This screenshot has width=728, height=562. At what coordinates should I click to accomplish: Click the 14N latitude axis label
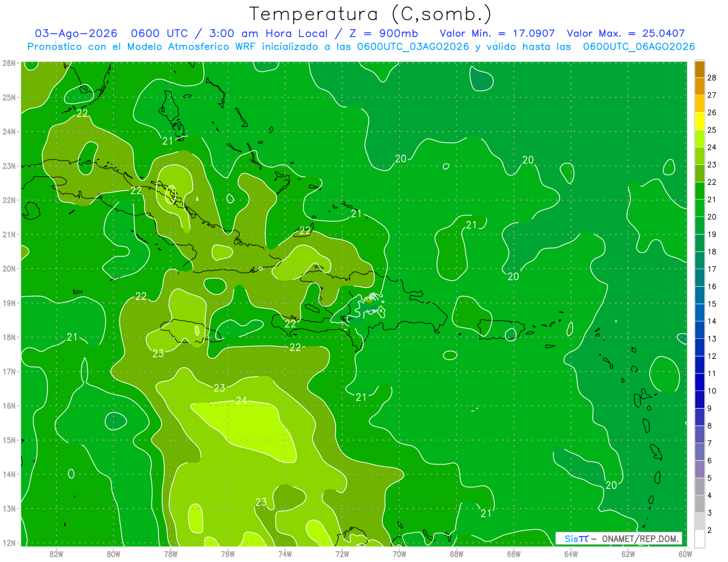point(8,474)
